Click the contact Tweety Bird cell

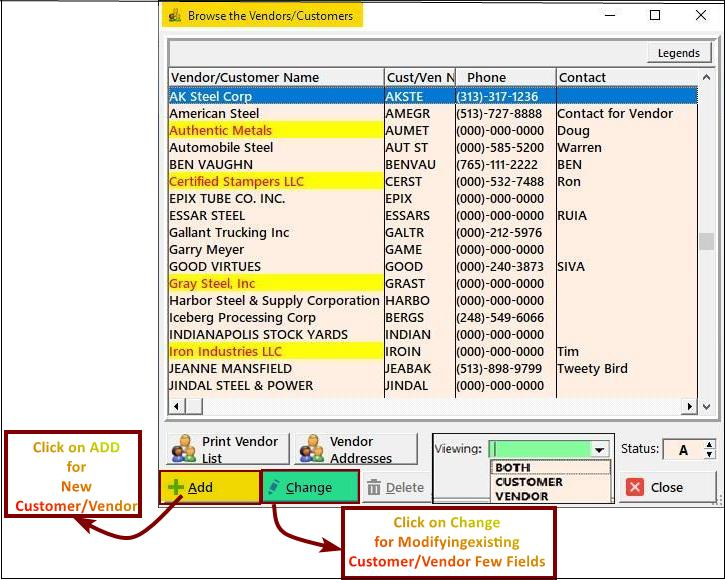[x=592, y=369]
